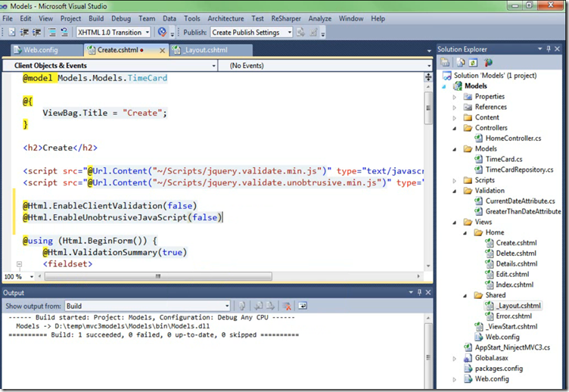The width and height of the screenshot is (569, 392).
Task: Click Properties icon in Solution Explorer toolbar
Action: pos(445,62)
